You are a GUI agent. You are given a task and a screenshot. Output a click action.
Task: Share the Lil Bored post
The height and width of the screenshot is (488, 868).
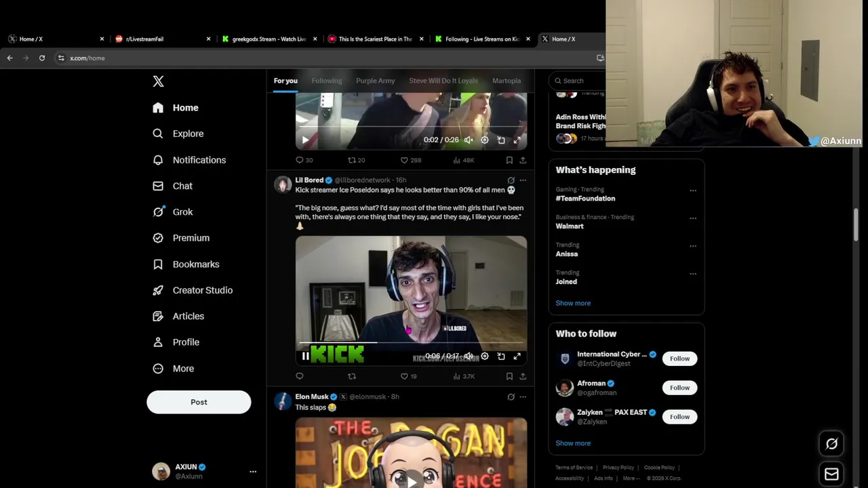[523, 376]
